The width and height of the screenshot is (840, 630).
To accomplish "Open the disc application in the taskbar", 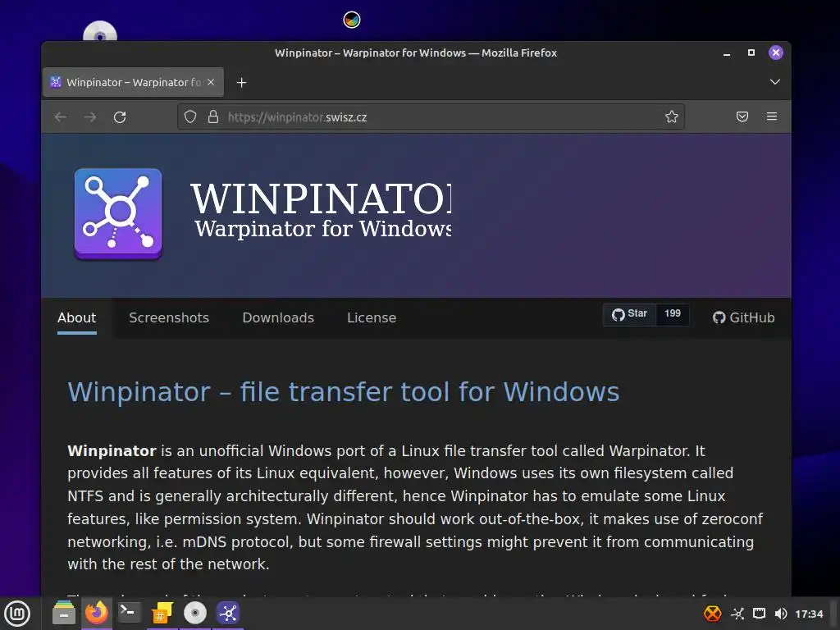I will coord(195,613).
